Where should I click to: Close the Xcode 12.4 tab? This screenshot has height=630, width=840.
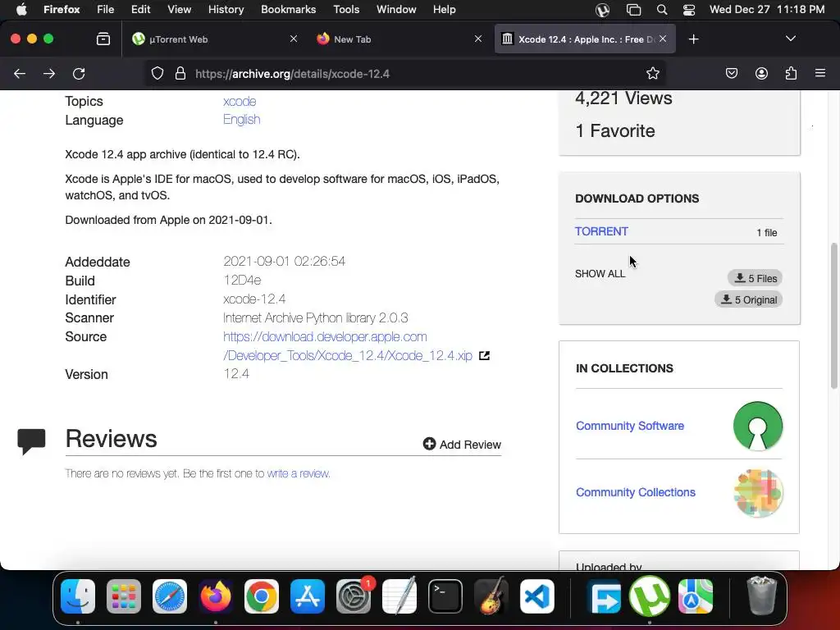click(663, 39)
